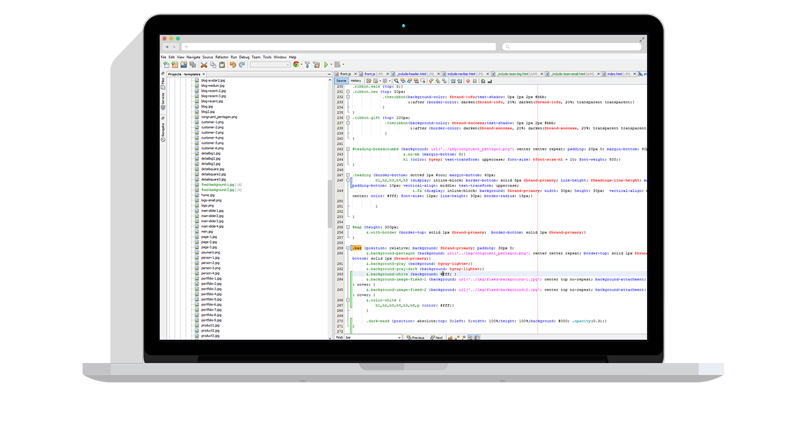Toggle the Source view button
Image resolution: width=800 pixels, height=440 pixels.
coord(339,80)
